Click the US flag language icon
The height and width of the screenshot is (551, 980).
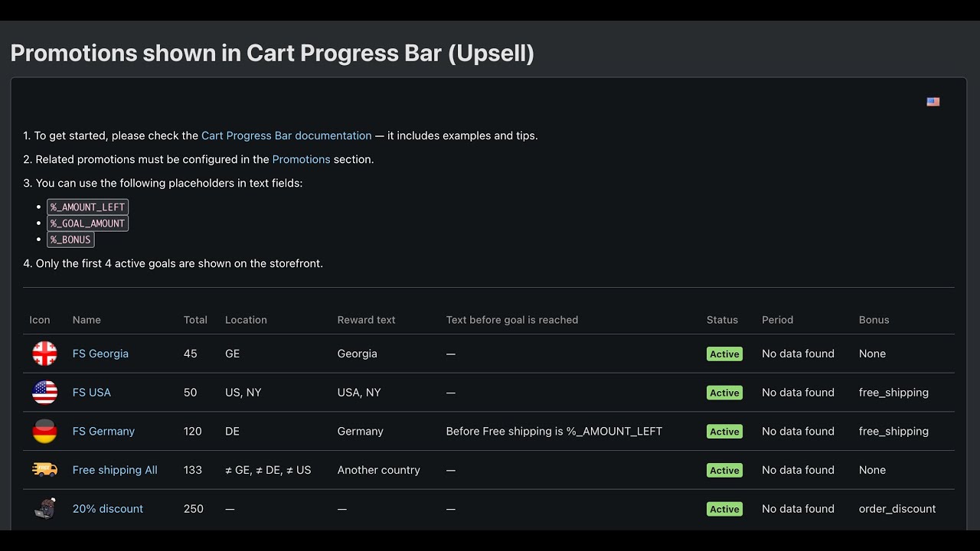(933, 102)
